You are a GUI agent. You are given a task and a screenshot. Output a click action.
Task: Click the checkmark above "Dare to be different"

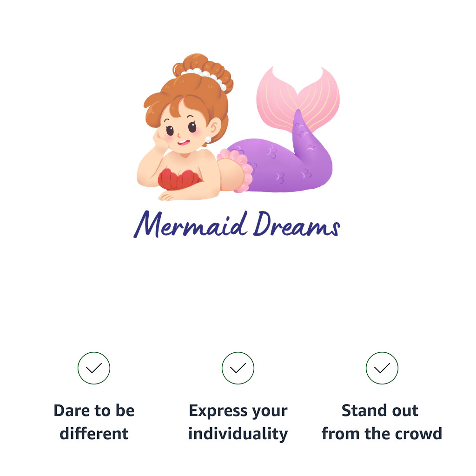(94, 368)
